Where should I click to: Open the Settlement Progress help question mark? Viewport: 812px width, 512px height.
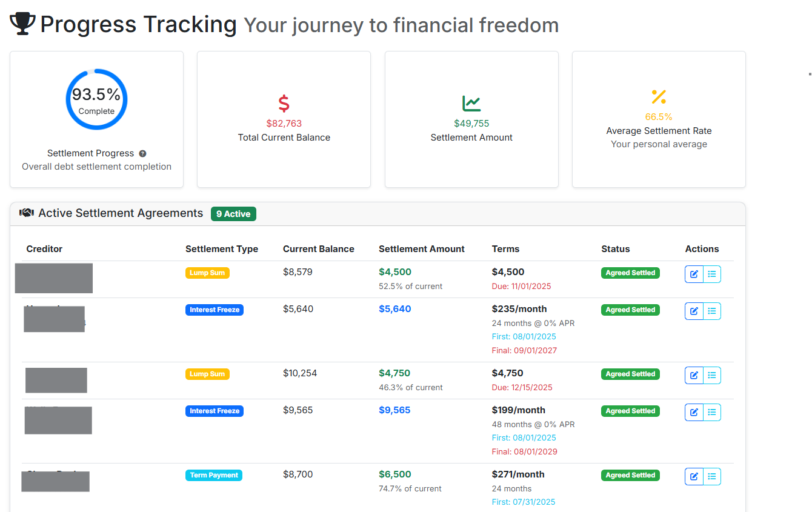[142, 153]
